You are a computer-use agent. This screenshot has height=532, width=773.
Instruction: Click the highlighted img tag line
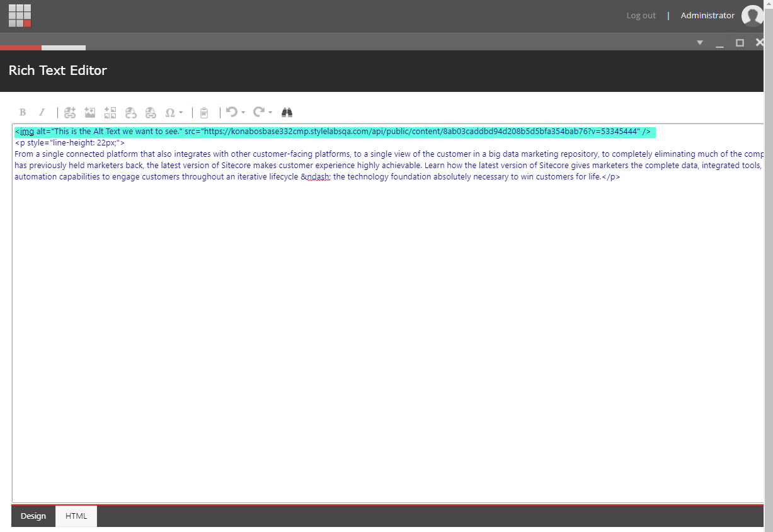[335, 132]
